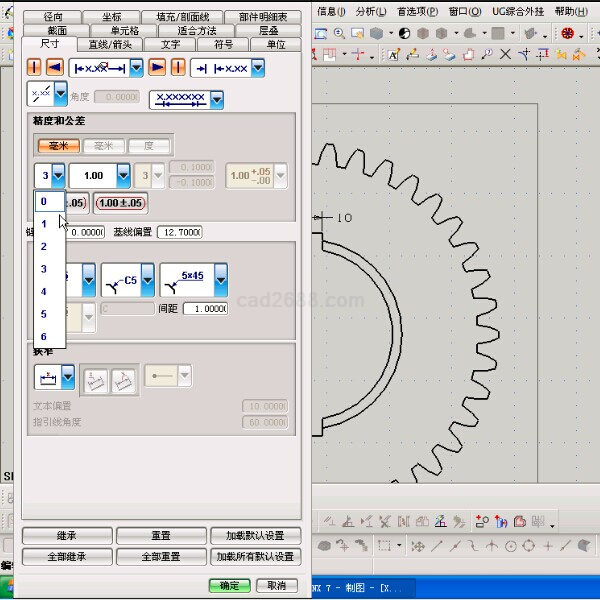Click the X delete icon in drafting toolbar

tap(505, 54)
